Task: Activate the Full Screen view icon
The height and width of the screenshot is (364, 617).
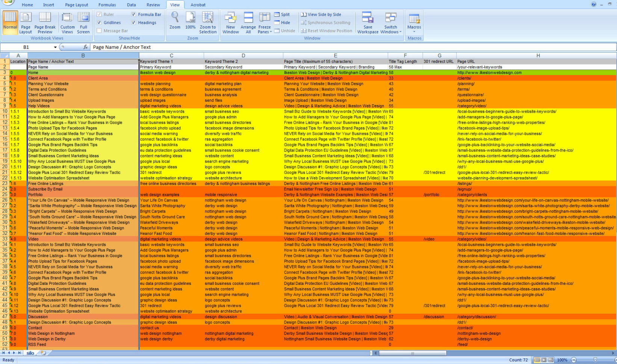Action: coord(83,22)
